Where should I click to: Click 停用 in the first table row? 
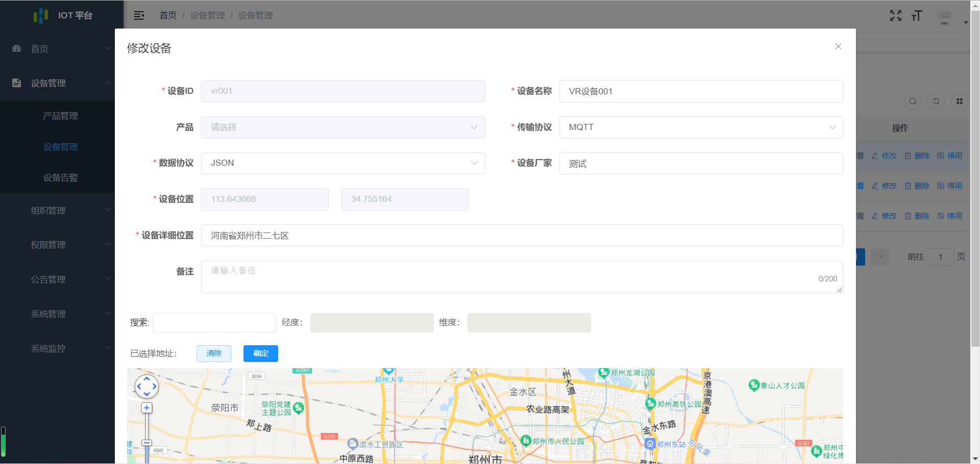[x=950, y=156]
